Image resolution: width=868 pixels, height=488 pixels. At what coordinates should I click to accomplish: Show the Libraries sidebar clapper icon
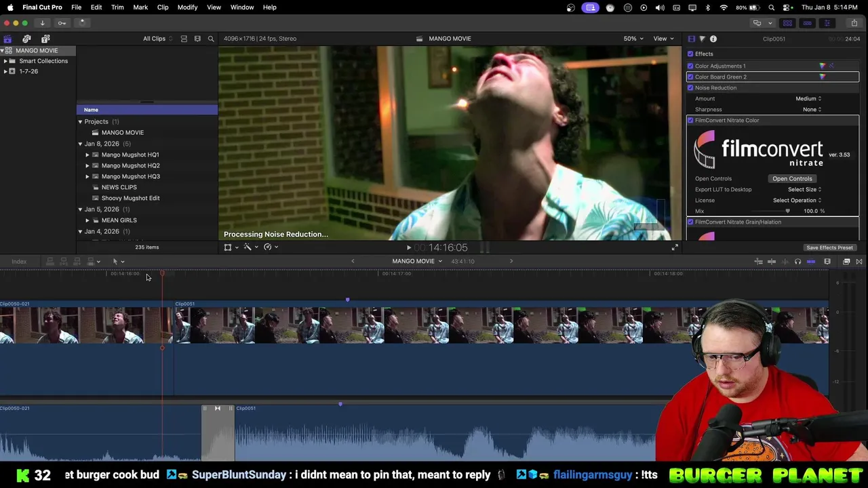(x=7, y=39)
